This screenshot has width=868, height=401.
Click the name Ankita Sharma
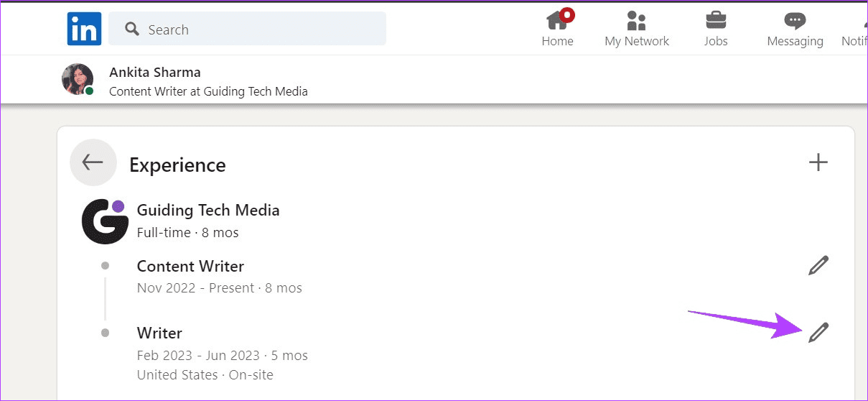coord(155,73)
